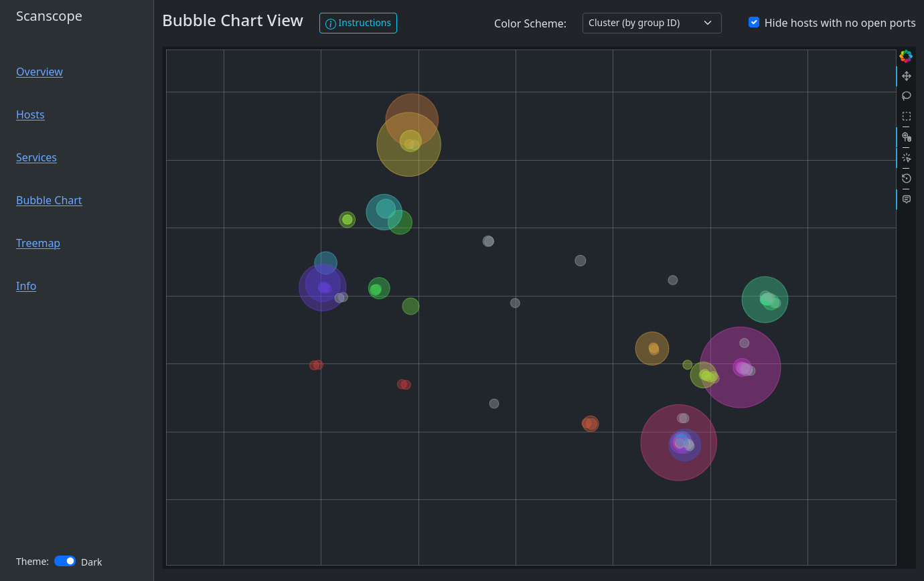This screenshot has height=581, width=924.
Task: Open the Treemap view
Action: pyautogui.click(x=38, y=243)
